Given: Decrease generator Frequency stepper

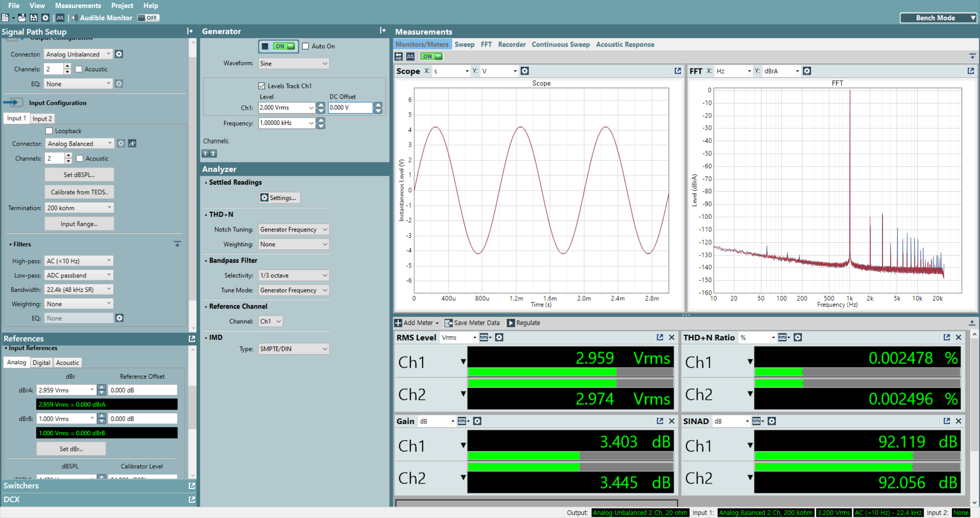Looking at the screenshot, I should (321, 126).
